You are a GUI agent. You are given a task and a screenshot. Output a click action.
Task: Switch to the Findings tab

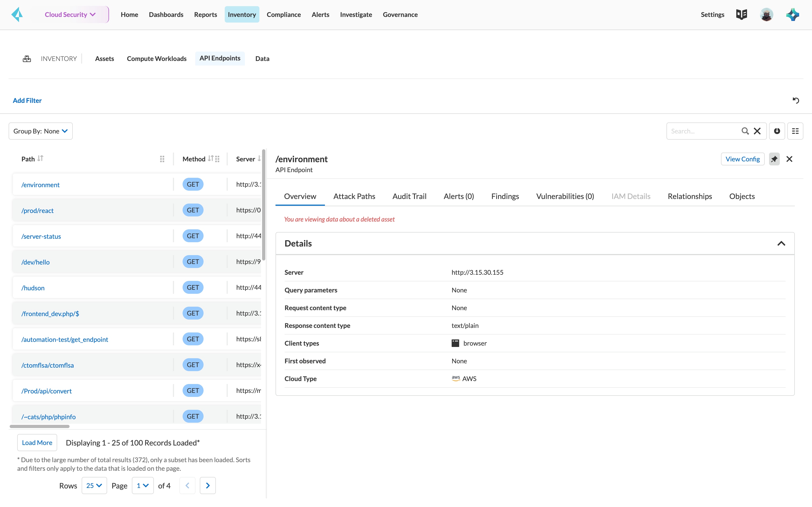[x=504, y=196]
